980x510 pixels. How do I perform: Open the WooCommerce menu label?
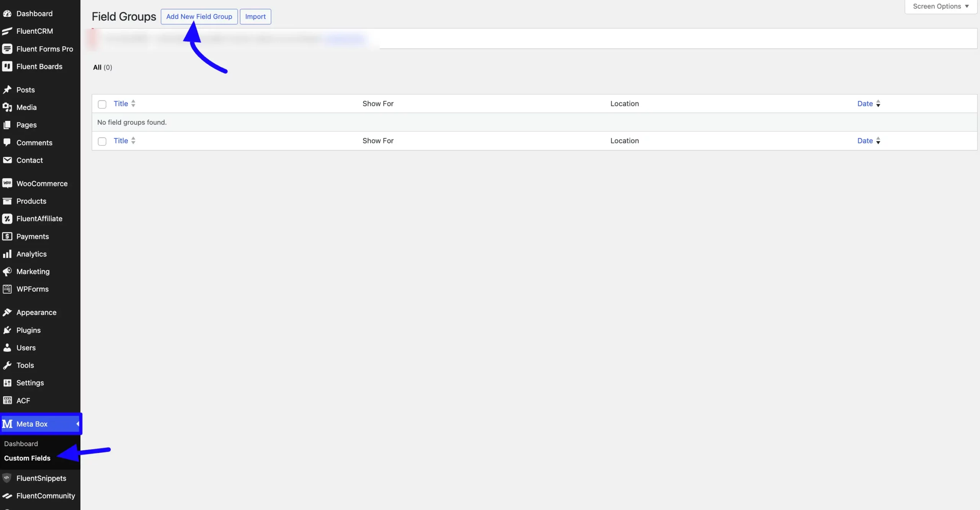42,184
